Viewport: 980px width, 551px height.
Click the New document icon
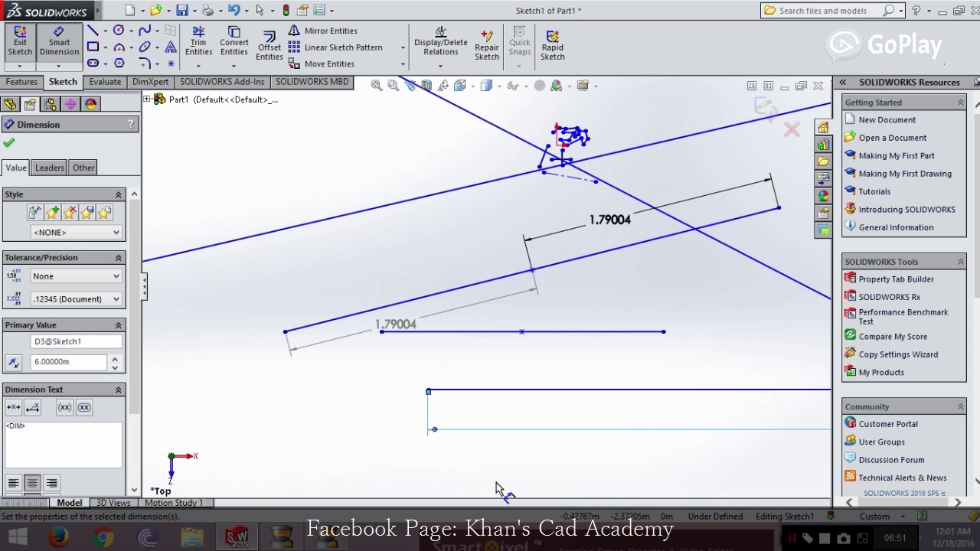click(129, 10)
